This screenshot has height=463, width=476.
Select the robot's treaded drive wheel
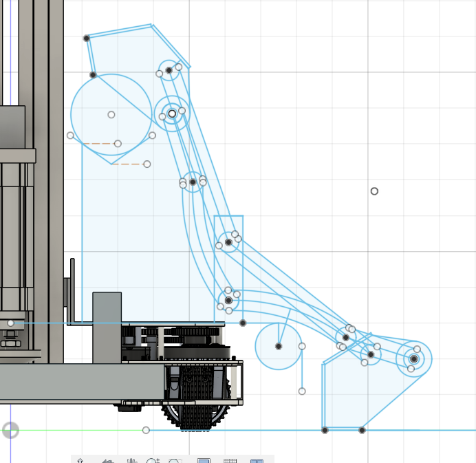tap(195, 399)
